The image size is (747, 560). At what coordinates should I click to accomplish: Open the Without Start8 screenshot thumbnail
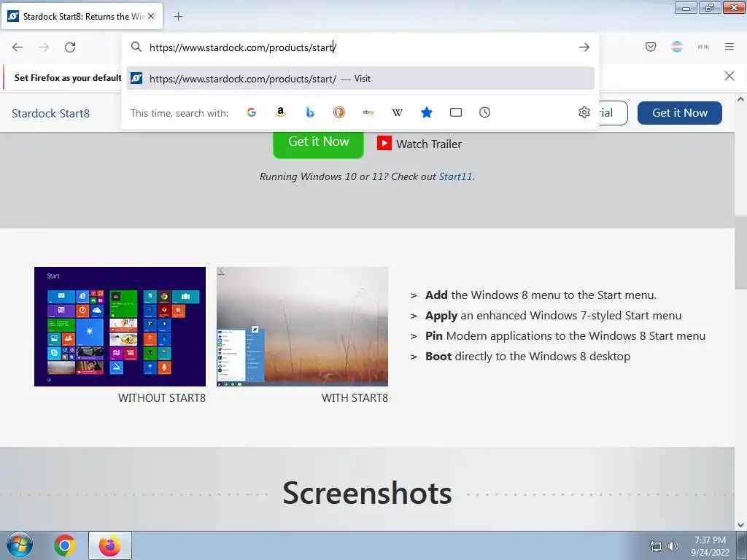[x=120, y=327]
